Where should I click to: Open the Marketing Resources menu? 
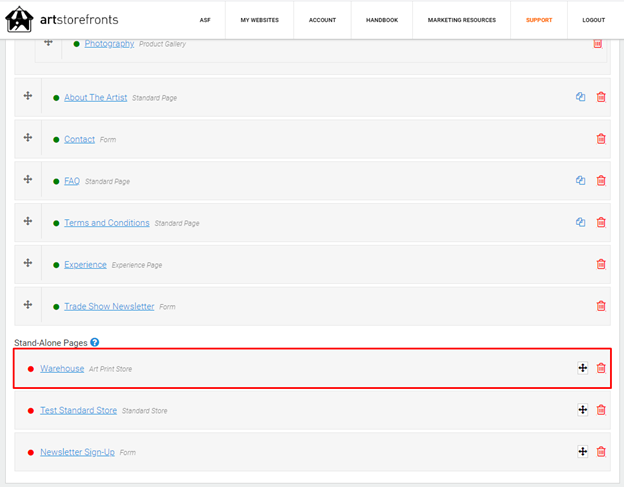point(461,20)
